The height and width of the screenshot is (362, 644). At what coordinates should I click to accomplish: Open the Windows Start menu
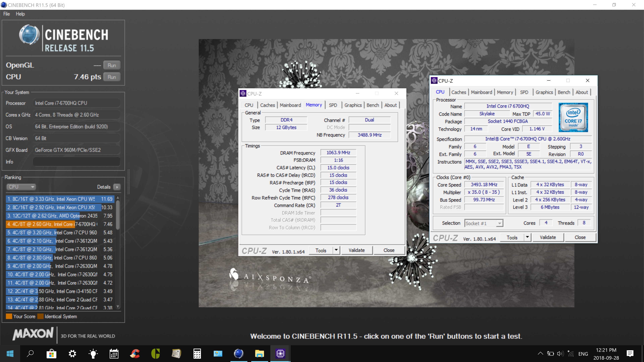[10, 353]
